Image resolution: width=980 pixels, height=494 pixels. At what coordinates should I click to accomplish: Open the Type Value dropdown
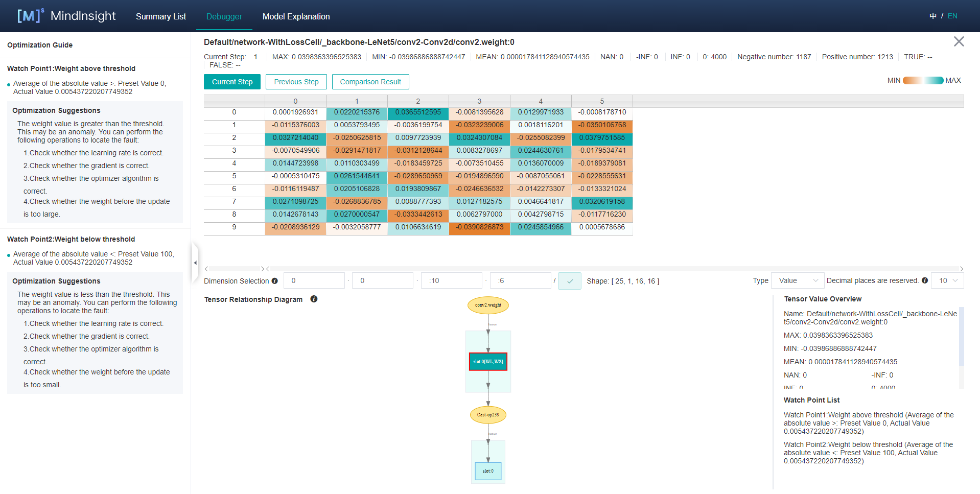click(797, 280)
